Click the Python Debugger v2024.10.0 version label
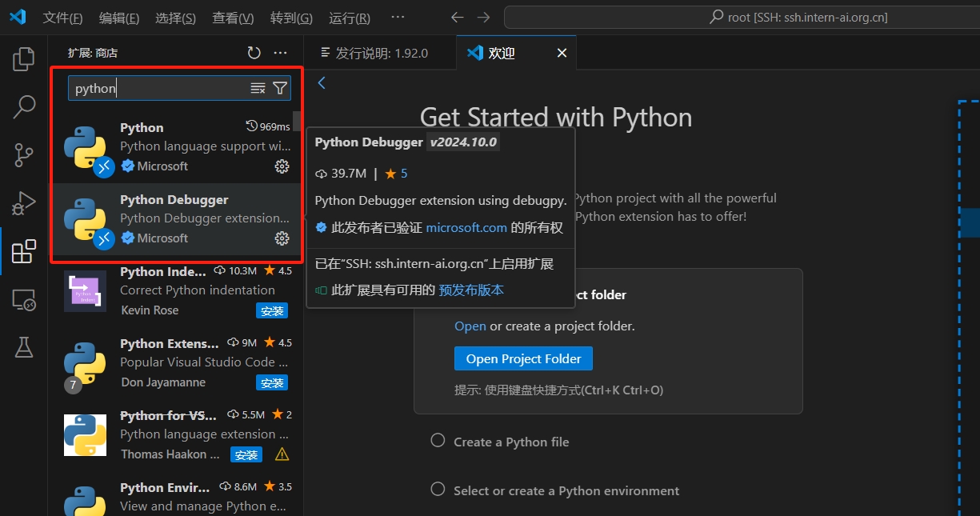This screenshot has width=980, height=516. 463,142
